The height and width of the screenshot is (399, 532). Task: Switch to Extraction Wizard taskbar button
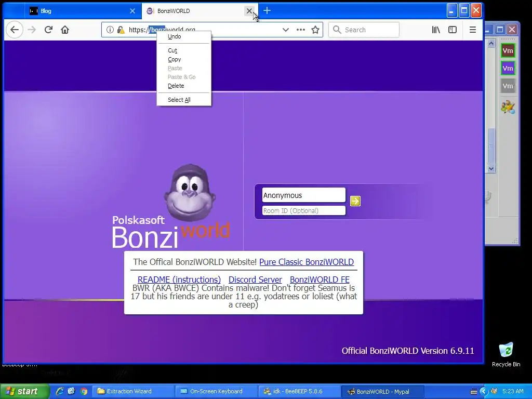(x=134, y=392)
